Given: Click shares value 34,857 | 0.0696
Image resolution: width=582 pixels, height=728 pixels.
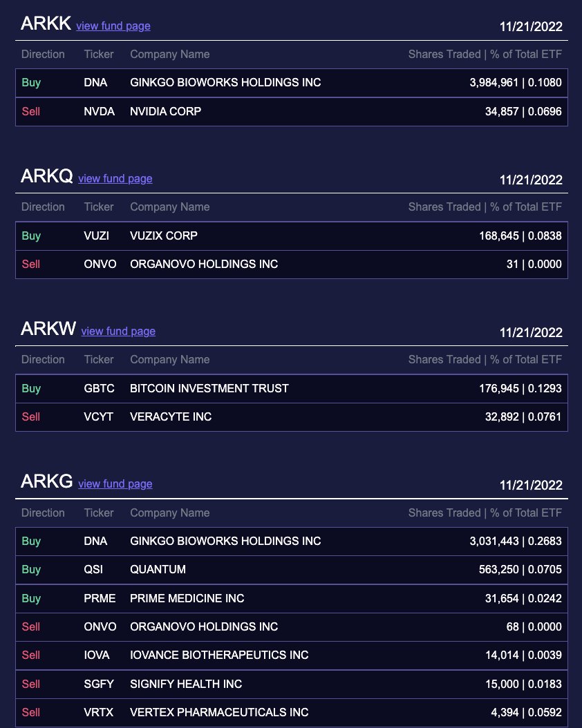Looking at the screenshot, I should pos(523,111).
